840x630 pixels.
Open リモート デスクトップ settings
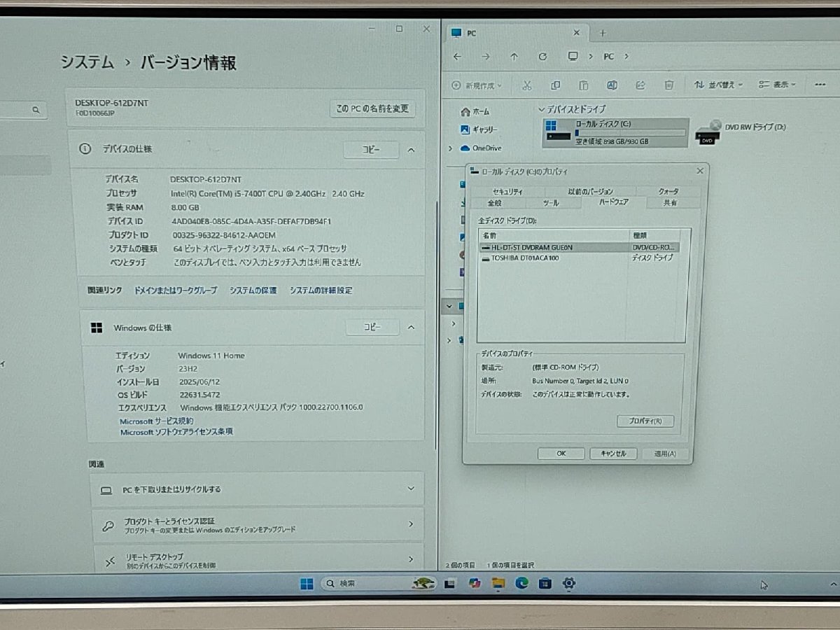(258, 560)
